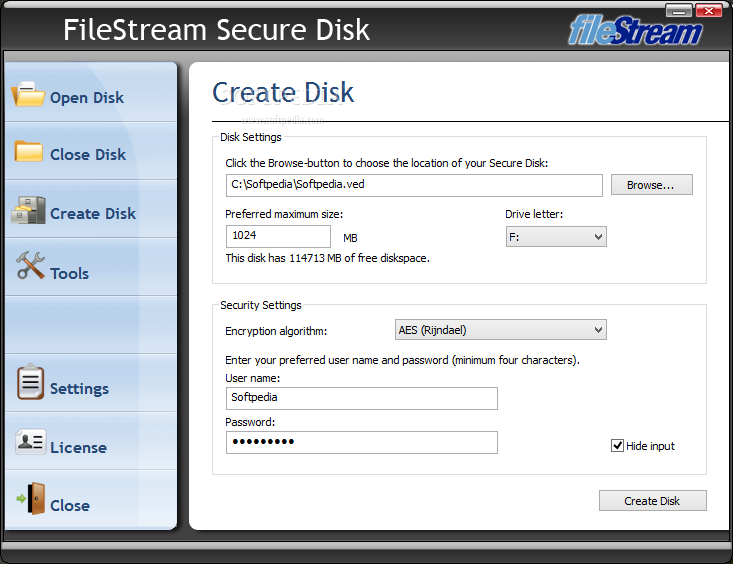Screen dimensions: 733x564
Task: Close the window with red X
Action: [x=709, y=10]
